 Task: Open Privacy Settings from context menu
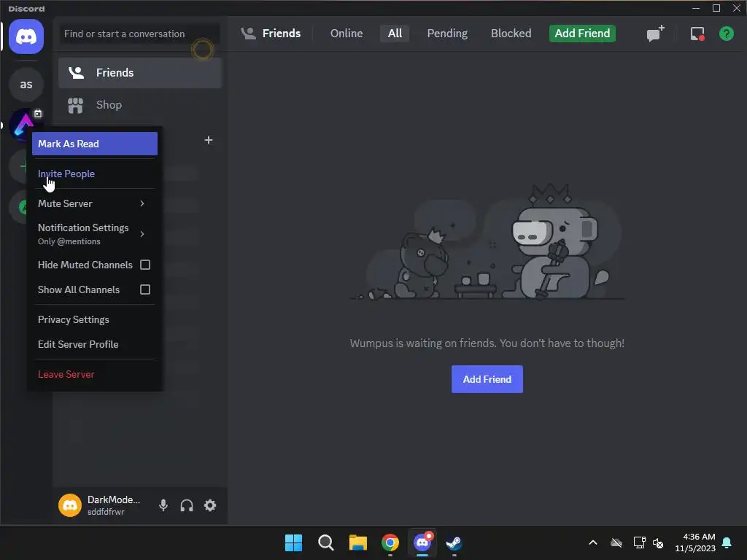point(95,319)
